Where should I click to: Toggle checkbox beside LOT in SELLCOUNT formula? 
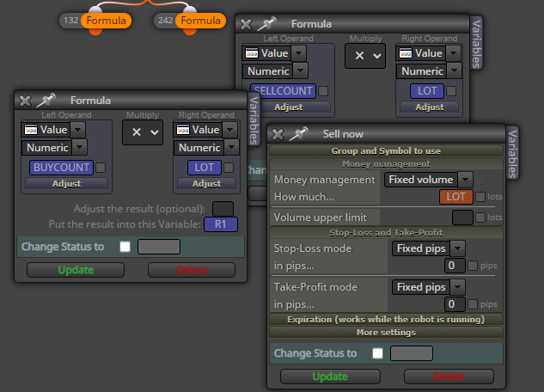pos(451,91)
